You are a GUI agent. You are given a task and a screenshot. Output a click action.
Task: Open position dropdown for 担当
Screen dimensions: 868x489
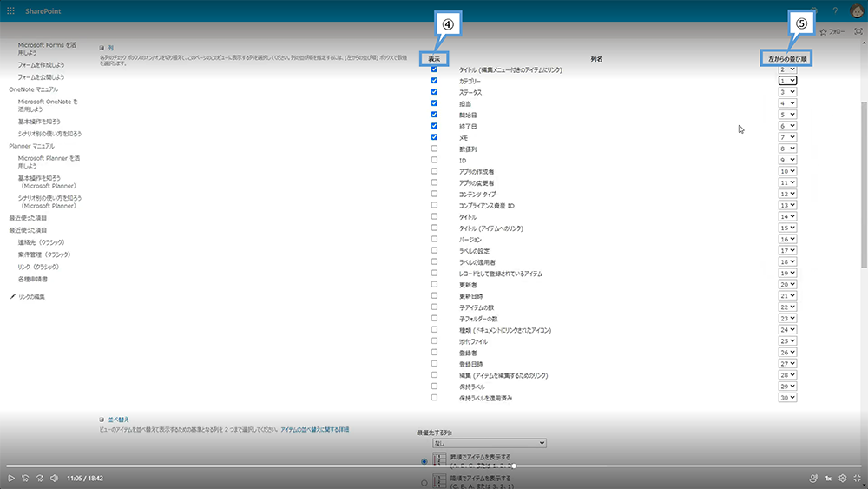pos(787,103)
